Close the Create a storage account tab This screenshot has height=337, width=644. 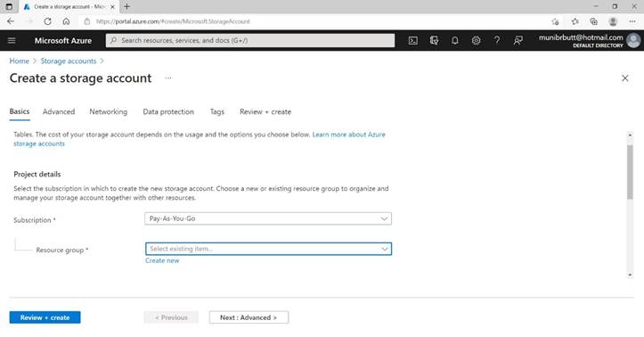click(112, 7)
